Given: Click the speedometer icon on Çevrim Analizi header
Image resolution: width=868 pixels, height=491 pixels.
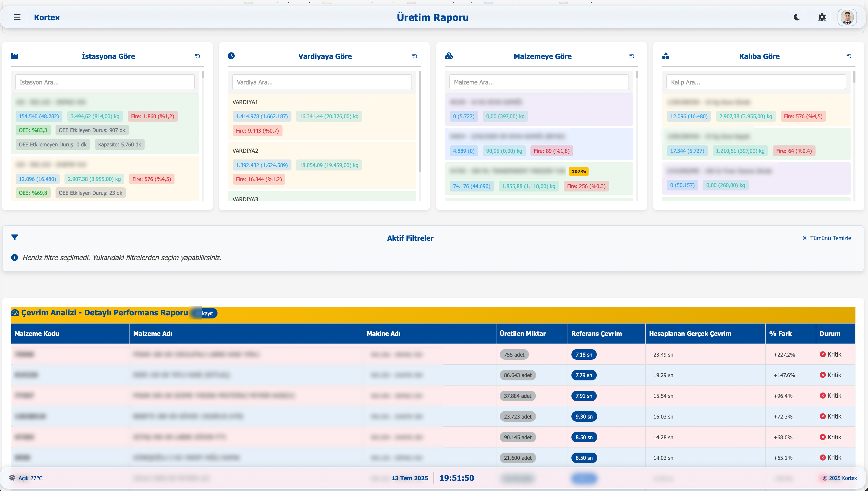Looking at the screenshot, I should point(15,313).
